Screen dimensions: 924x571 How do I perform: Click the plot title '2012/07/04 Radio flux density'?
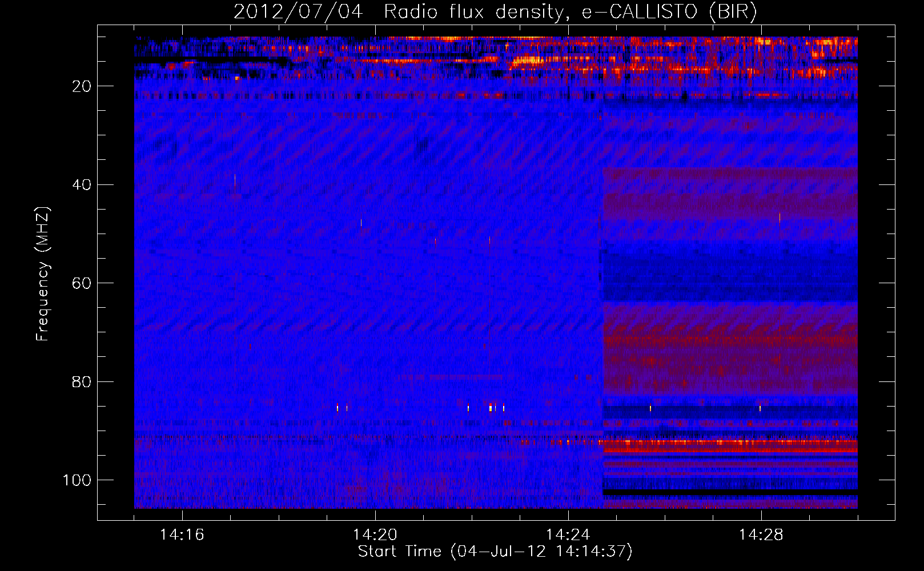tap(495, 12)
